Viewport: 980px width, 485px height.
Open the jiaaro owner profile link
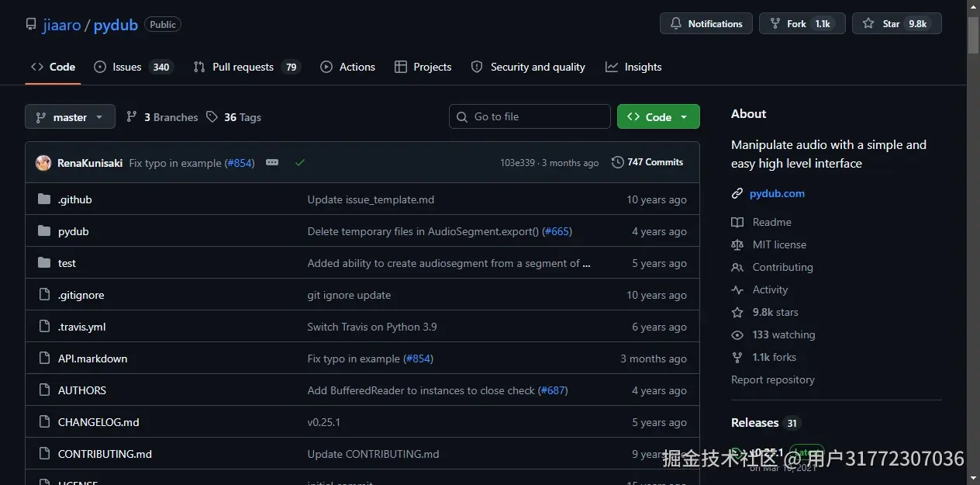click(61, 25)
